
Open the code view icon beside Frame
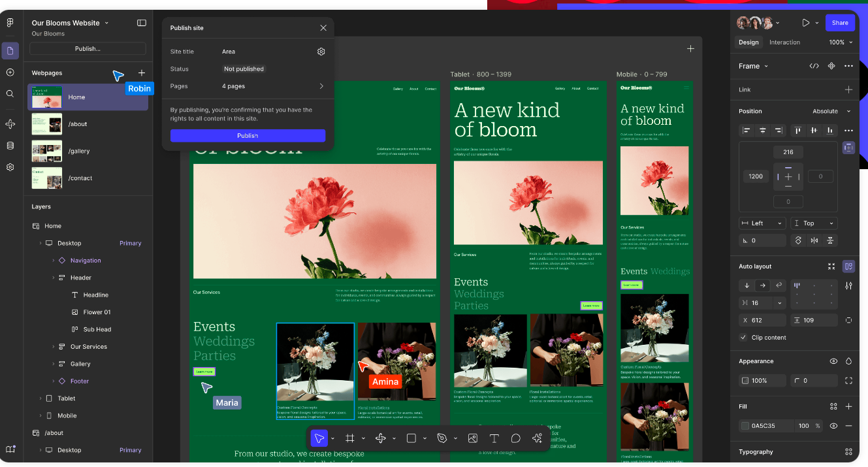814,66
